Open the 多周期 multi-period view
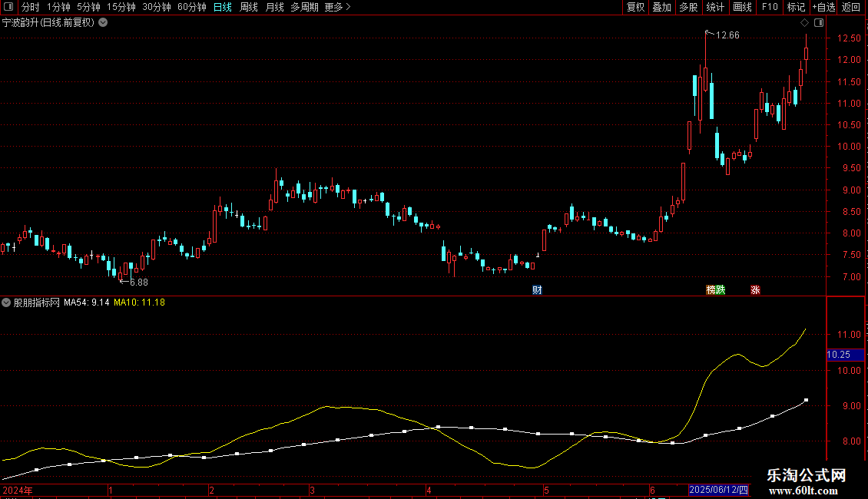Screen dimensions: 868x499 click(x=304, y=7)
